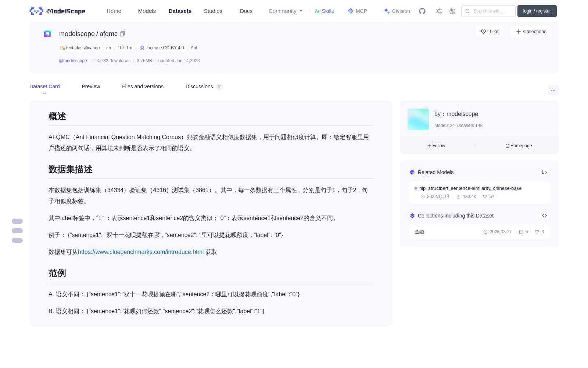Click the Models 24 count
Image resolution: width=588 pixels, height=368 pixels.
coord(444,125)
